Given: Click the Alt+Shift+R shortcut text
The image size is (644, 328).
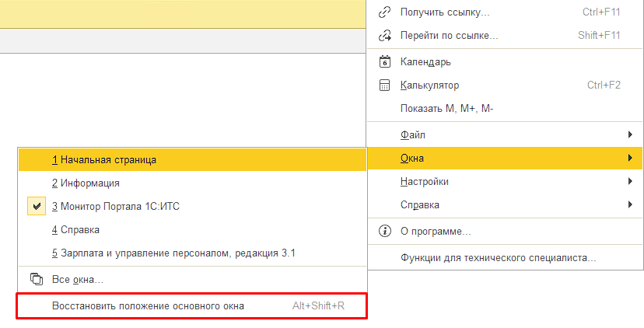Looking at the screenshot, I should point(318,305).
